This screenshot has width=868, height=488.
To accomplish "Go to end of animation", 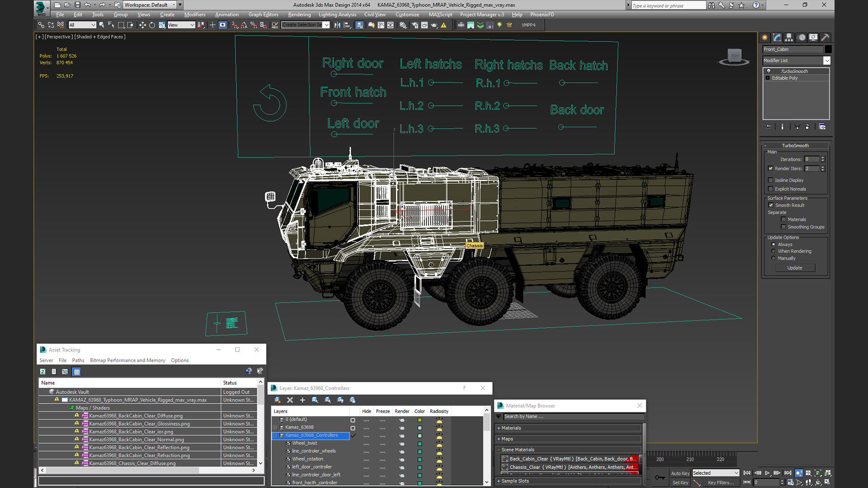I will click(788, 473).
